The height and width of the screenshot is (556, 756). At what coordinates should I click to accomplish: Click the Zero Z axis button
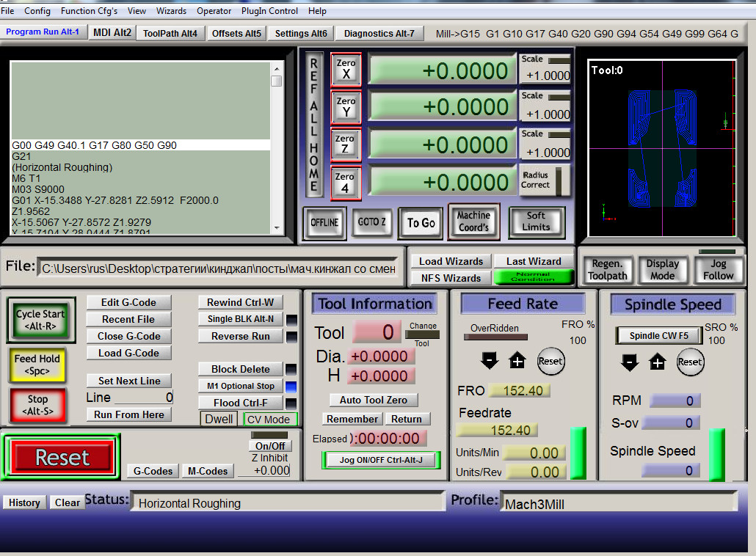coord(346,145)
